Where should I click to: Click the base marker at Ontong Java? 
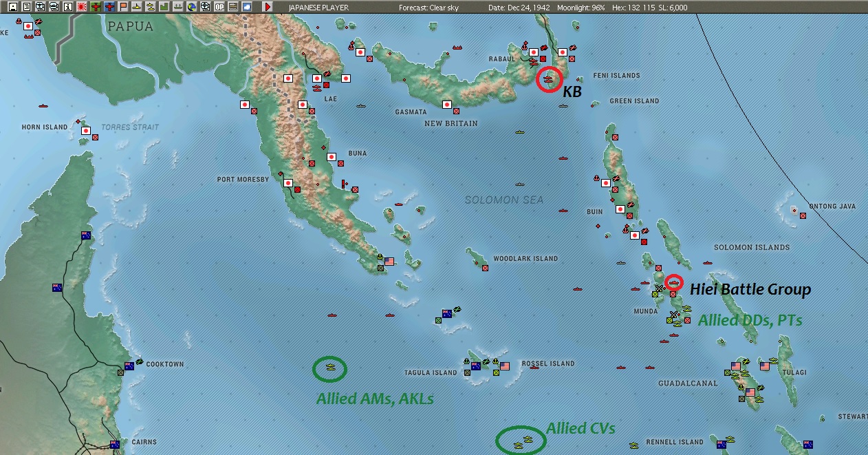[x=803, y=216]
